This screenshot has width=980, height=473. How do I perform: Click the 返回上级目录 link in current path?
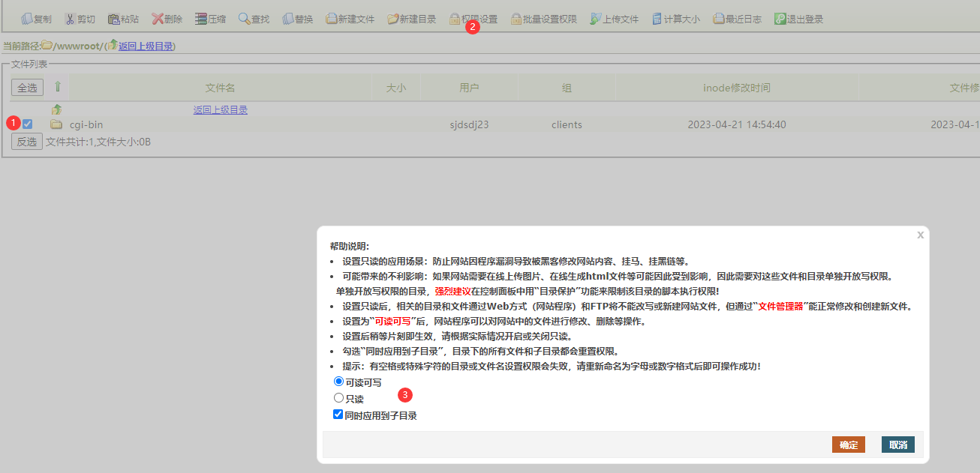coord(145,46)
